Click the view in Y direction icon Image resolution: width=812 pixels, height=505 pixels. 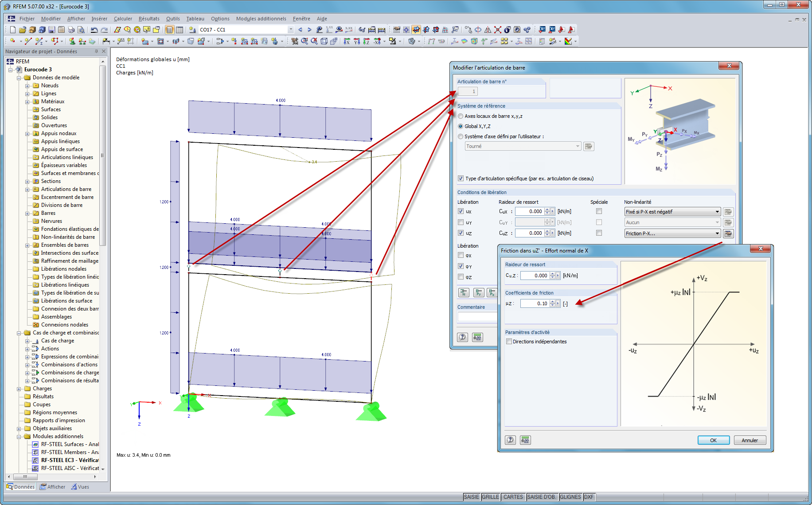(x=357, y=41)
